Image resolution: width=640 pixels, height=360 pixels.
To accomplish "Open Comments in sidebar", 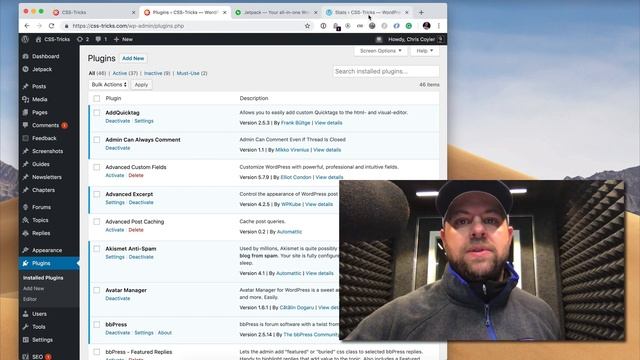I will 45,125.
